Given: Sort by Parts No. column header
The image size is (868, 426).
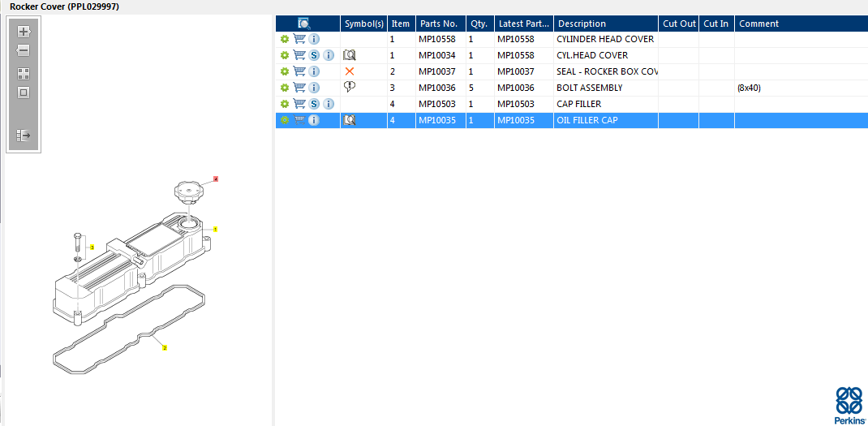Looking at the screenshot, I should (440, 24).
